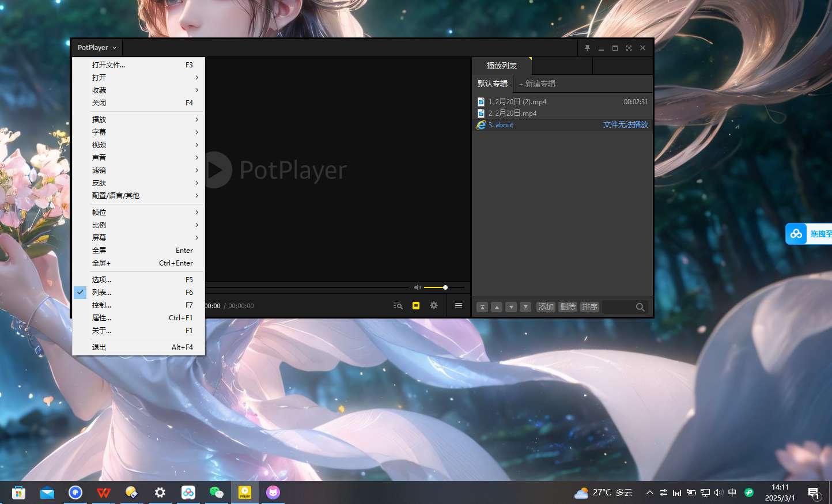Select playlist item 3. about
Screen dimensions: 832x504
tap(562, 124)
